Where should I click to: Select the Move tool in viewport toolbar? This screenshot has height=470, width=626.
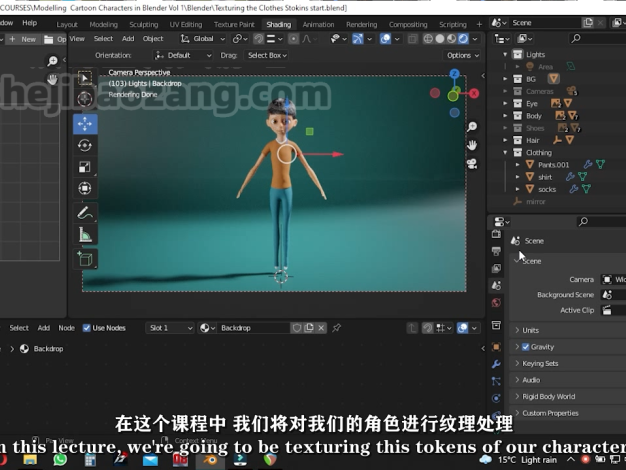click(85, 124)
